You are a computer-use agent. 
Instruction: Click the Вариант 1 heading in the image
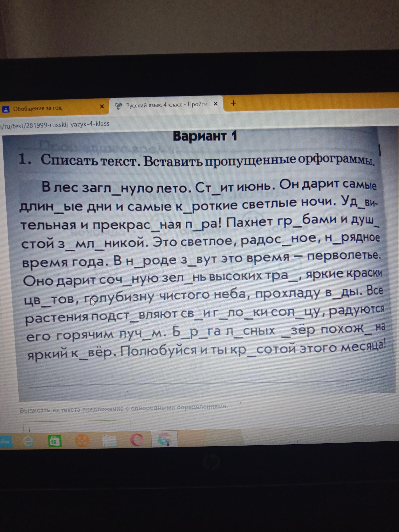tap(205, 136)
